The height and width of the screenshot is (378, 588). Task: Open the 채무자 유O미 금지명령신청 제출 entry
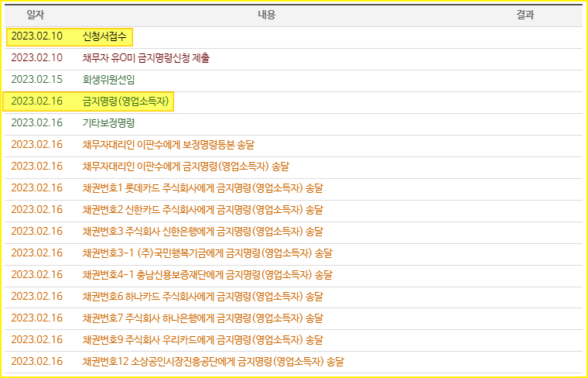146,58
